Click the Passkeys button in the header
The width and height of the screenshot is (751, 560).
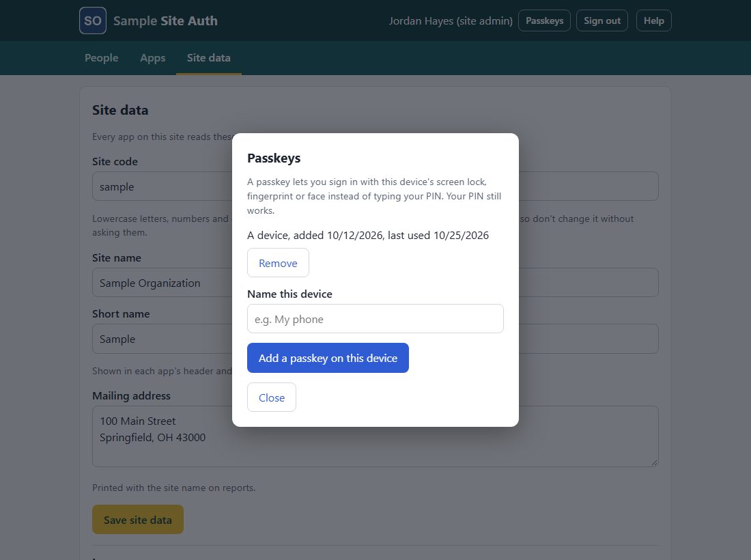pos(545,20)
